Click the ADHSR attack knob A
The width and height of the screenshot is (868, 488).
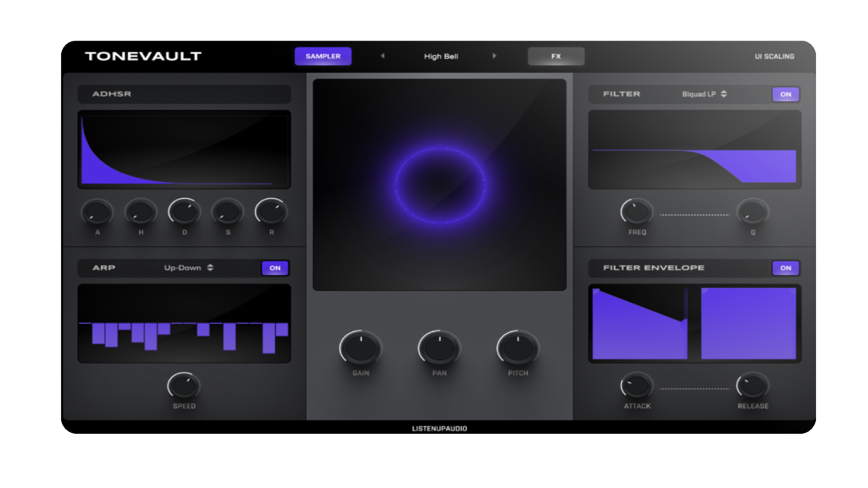pos(97,212)
